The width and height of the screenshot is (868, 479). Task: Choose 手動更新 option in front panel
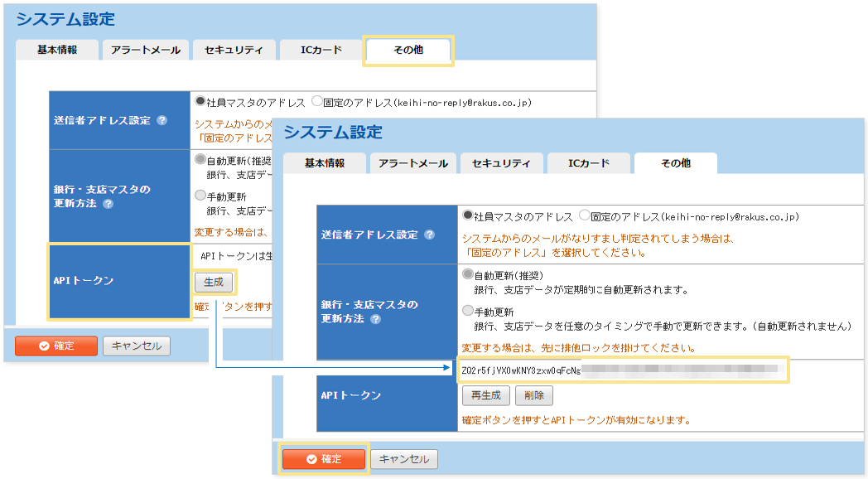coord(468,312)
